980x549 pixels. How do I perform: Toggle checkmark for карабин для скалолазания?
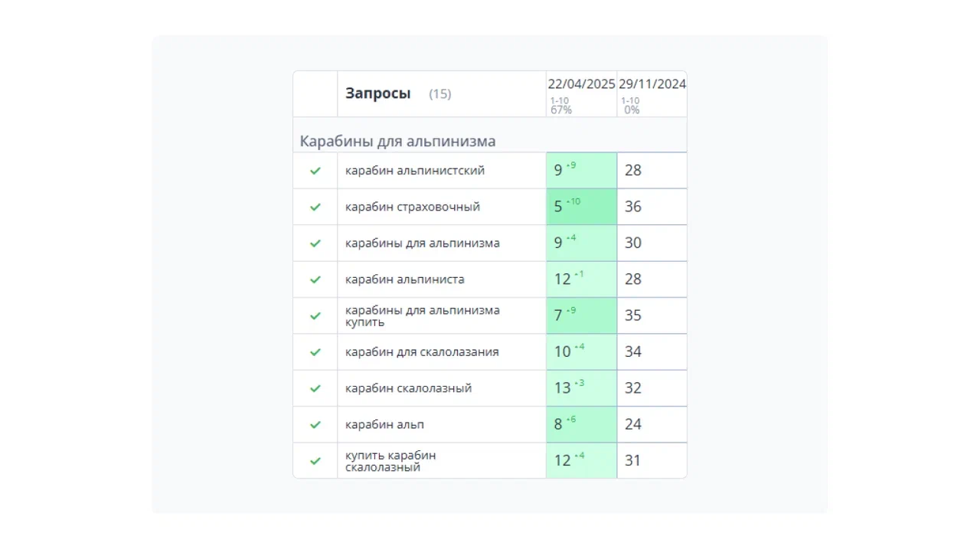[x=315, y=352]
